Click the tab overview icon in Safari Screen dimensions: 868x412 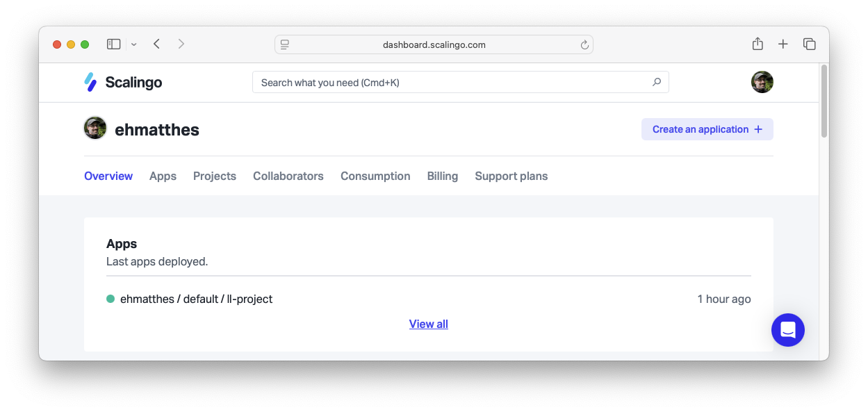pos(810,43)
